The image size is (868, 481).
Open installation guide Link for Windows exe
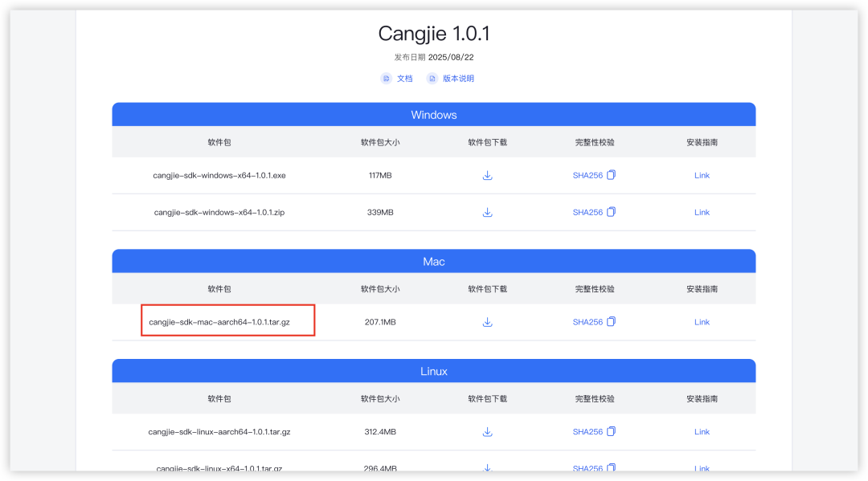[702, 175]
